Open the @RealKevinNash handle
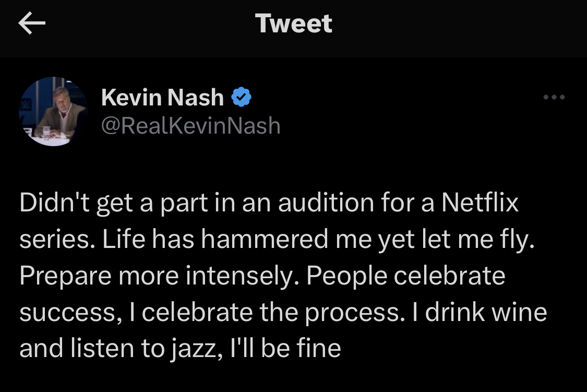Viewport: 587px width, 392px height. point(190,126)
